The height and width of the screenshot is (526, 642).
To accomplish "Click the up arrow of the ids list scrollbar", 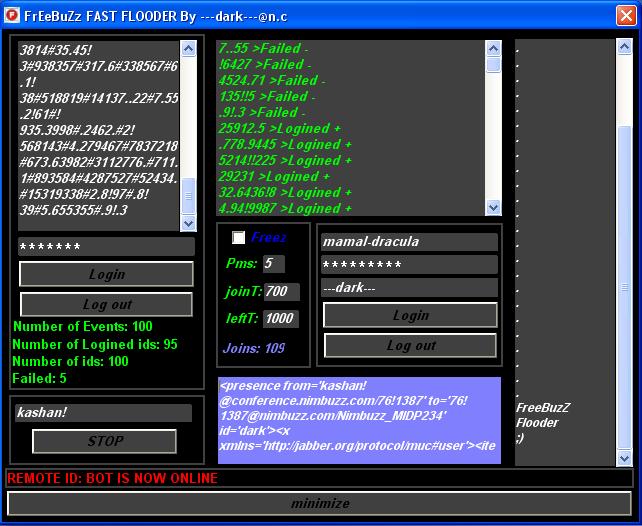I will [x=188, y=49].
